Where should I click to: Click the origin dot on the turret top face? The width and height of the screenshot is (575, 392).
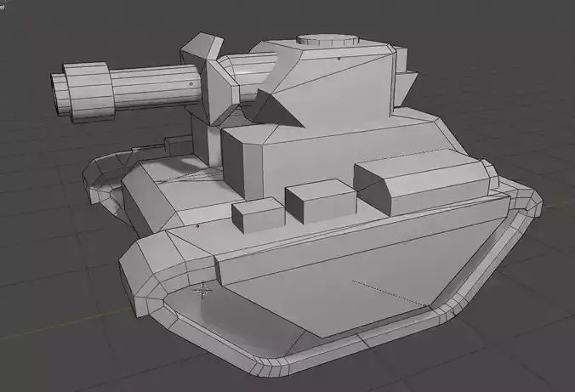pyautogui.click(x=339, y=59)
